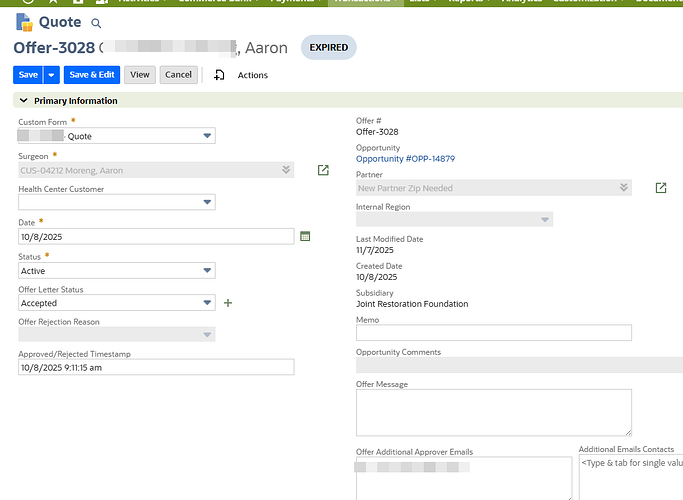
Task: Click the Save & Edit button
Action: (x=92, y=75)
